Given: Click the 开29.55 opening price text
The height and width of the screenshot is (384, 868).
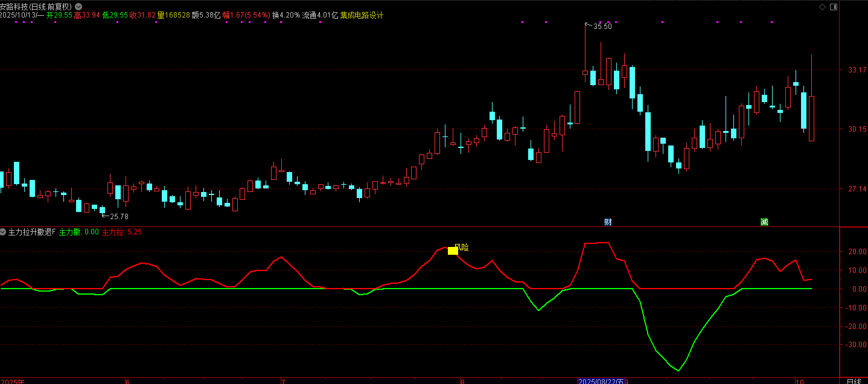Looking at the screenshot, I should pyautogui.click(x=59, y=15).
